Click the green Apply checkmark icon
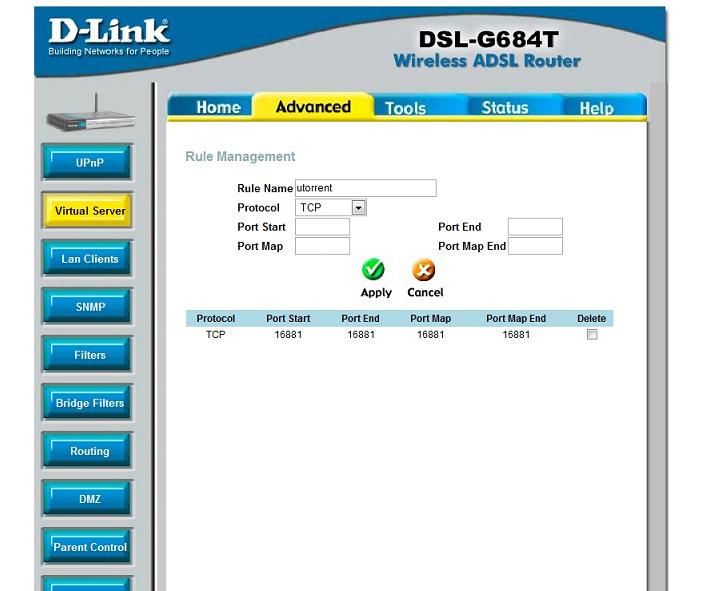The height and width of the screenshot is (591, 703). click(x=373, y=269)
